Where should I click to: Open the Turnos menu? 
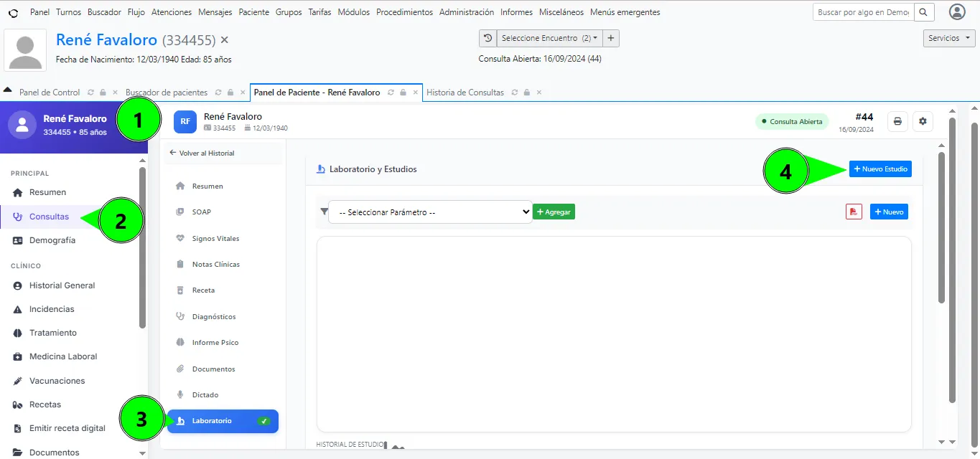coord(68,12)
